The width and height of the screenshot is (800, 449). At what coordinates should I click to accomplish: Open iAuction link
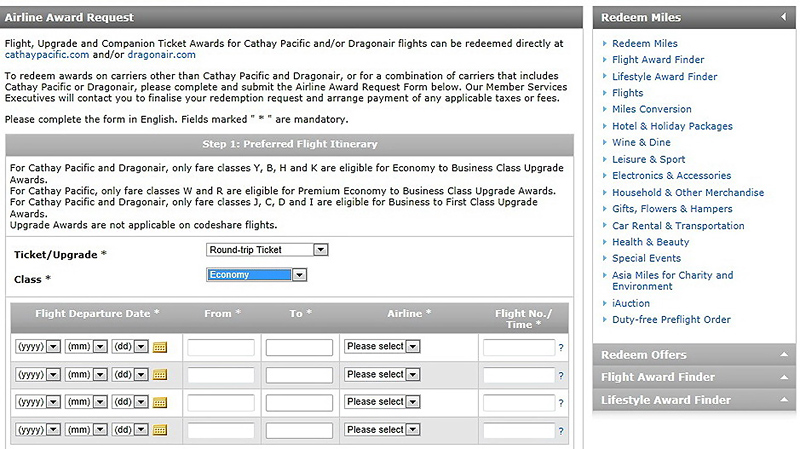(631, 303)
